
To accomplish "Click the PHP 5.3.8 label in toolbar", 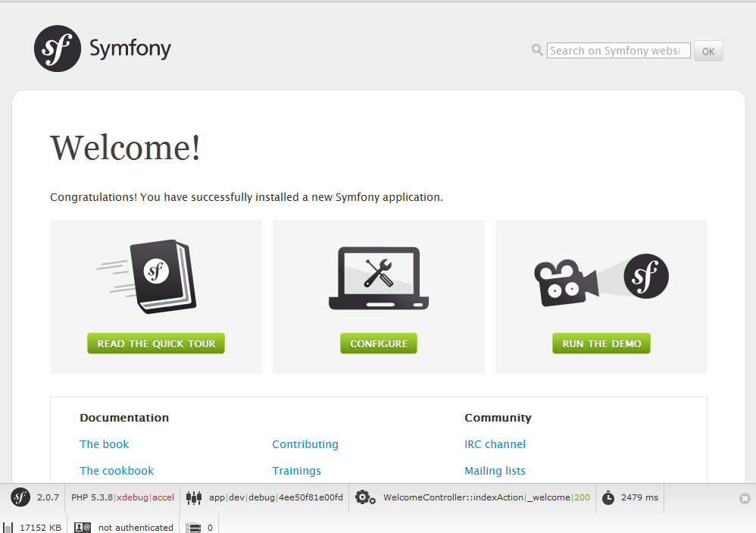I will click(92, 497).
